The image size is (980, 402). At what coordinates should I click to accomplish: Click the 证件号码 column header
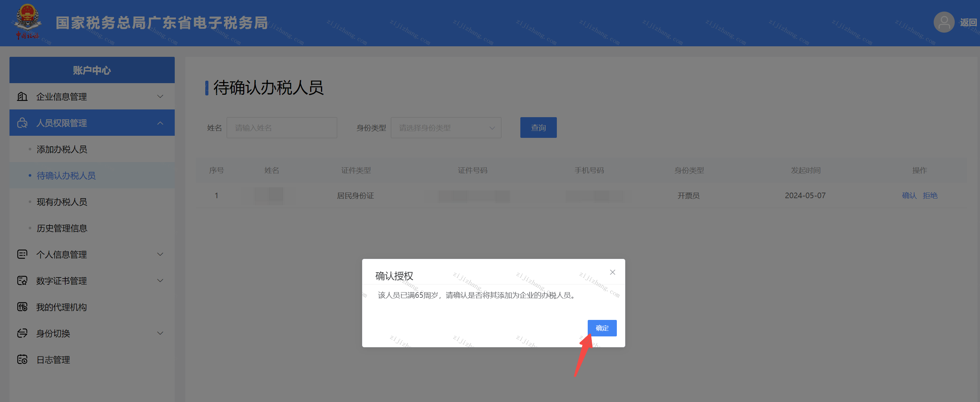tap(473, 170)
